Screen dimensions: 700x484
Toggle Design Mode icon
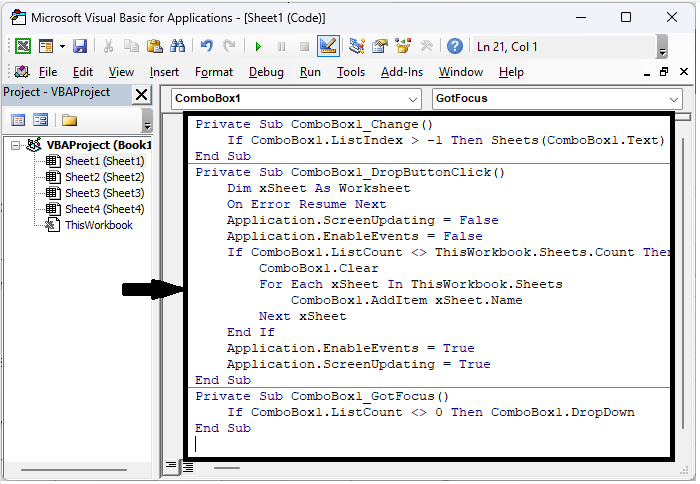pos(328,46)
